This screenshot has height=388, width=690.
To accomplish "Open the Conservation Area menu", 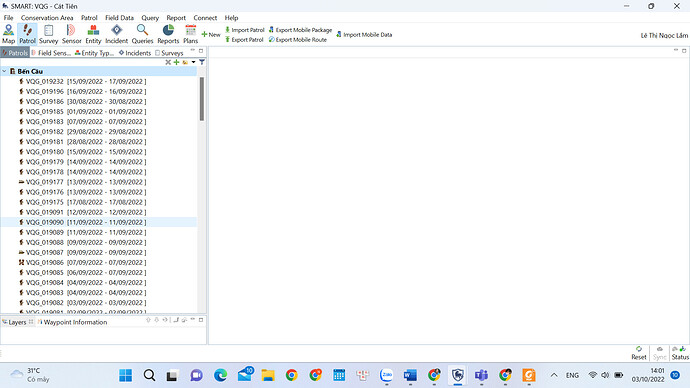I will pos(47,18).
